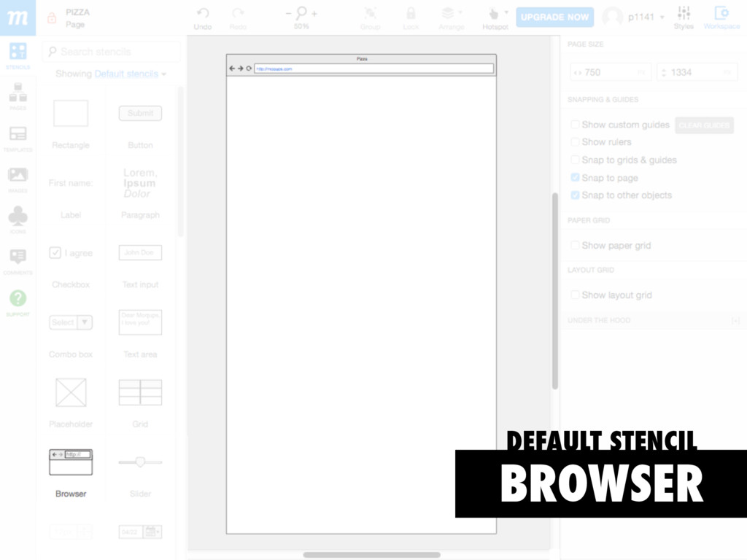The width and height of the screenshot is (747, 560).
Task: Click the page height stepper arrows
Action: coord(664,72)
